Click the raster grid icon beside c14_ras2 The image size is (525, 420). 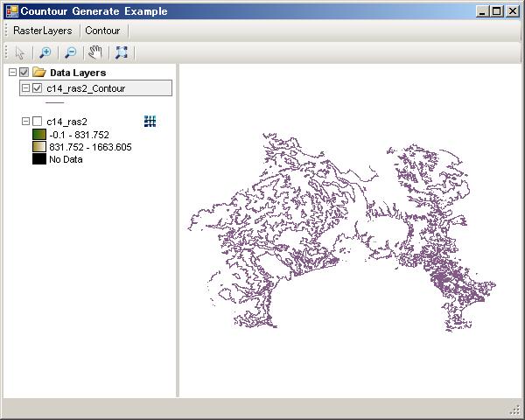point(150,122)
